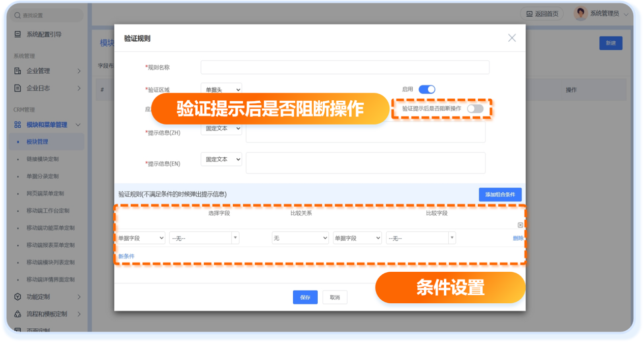Viewport: 644px width, 343px height.
Task: Open the 验证区域 单据头 dropdown
Action: coord(221,90)
